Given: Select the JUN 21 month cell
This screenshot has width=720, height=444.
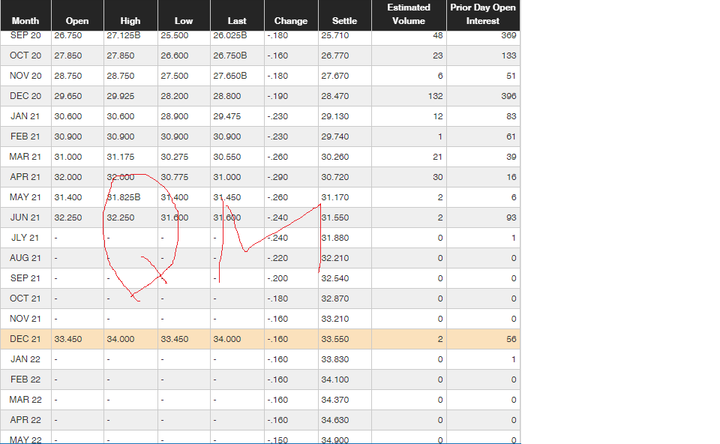Looking at the screenshot, I should click(x=25, y=218).
